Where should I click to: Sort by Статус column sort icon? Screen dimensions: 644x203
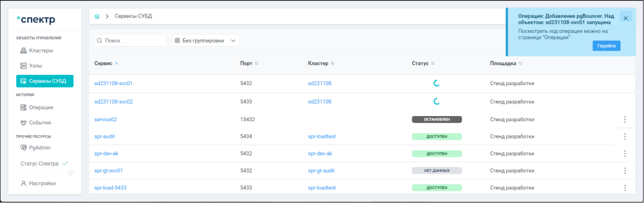coord(433,64)
